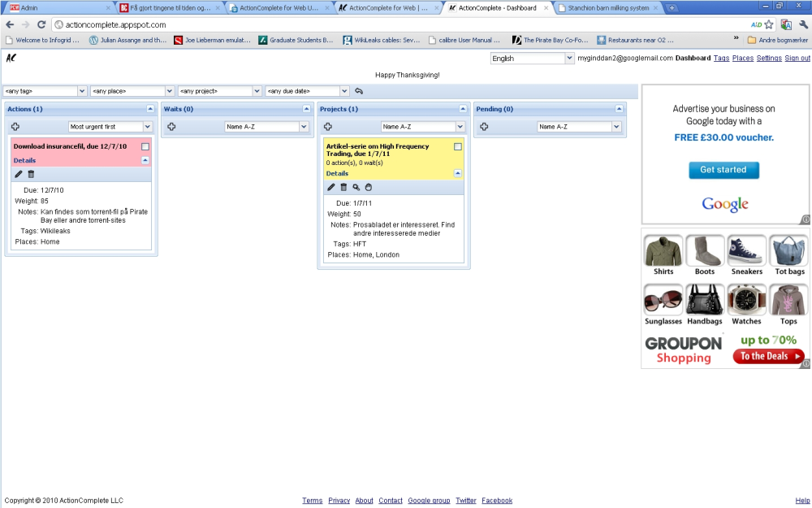This screenshot has height=508, width=812.
Task: Reset filters with the undo arrow icon
Action: tap(359, 91)
